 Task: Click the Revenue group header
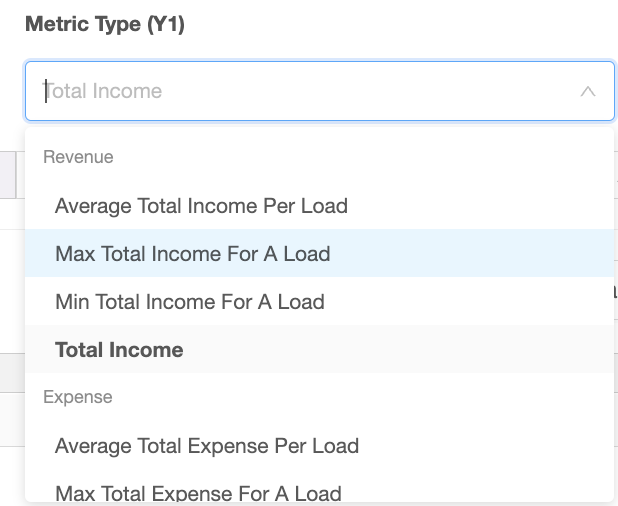78,157
